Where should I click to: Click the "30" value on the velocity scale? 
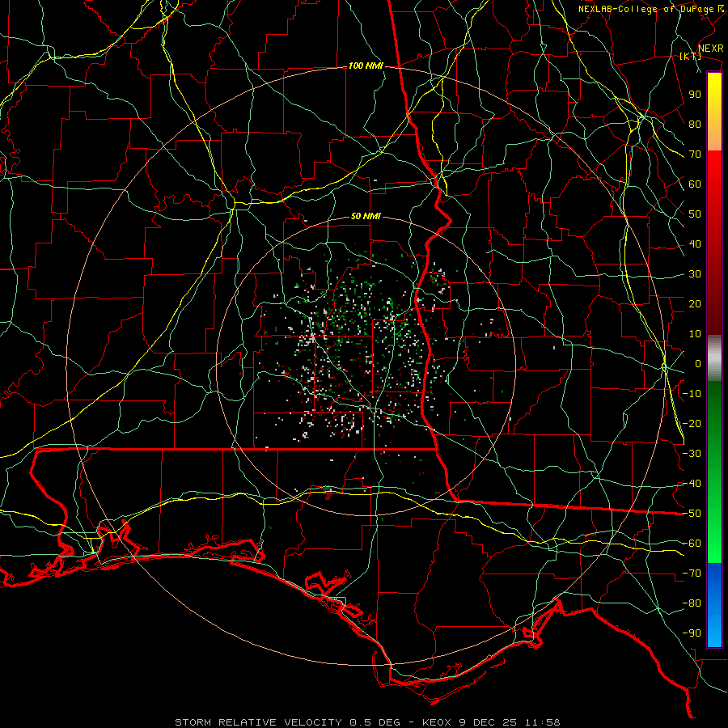[695, 274]
